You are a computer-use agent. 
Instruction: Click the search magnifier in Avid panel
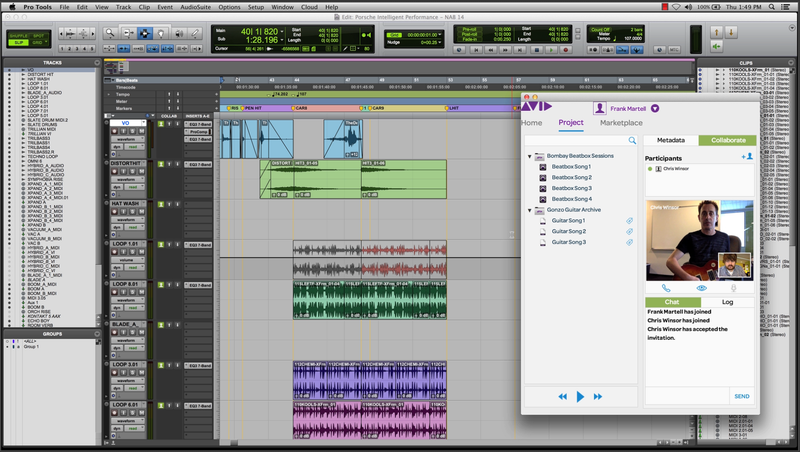[x=632, y=140]
